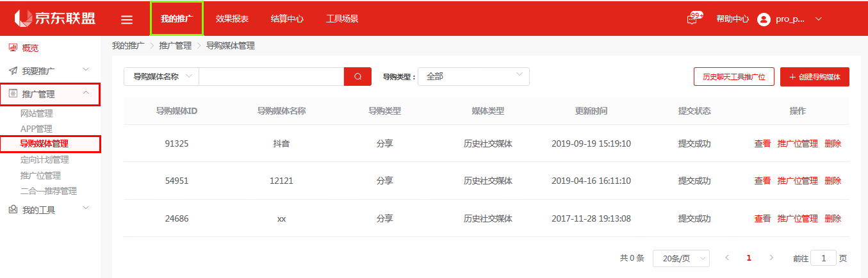
Task: Click 历史聊天工具推广位 button
Action: 734,77
